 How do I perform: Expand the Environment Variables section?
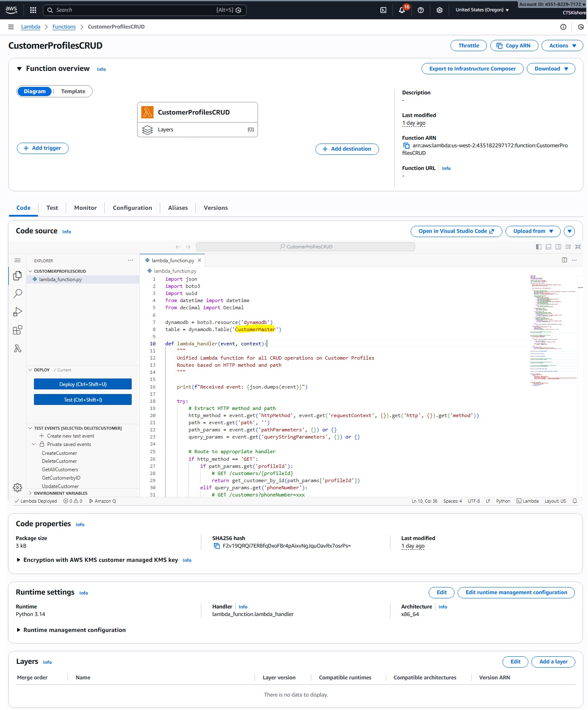pos(60,493)
